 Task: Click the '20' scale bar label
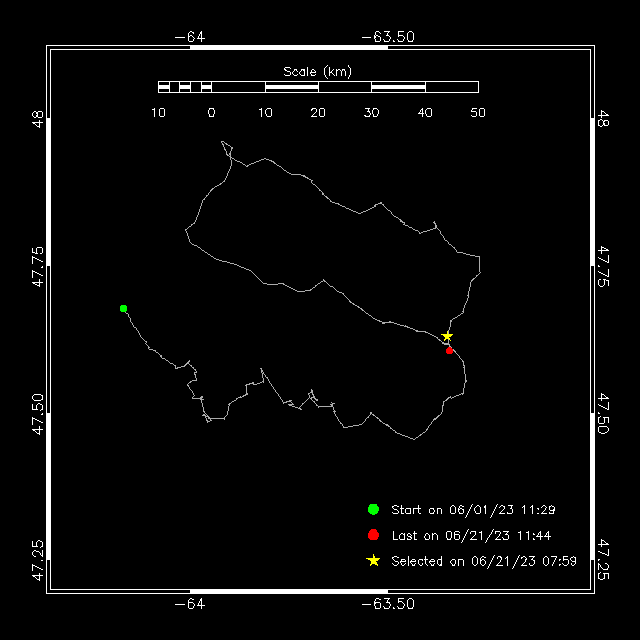pos(318,113)
